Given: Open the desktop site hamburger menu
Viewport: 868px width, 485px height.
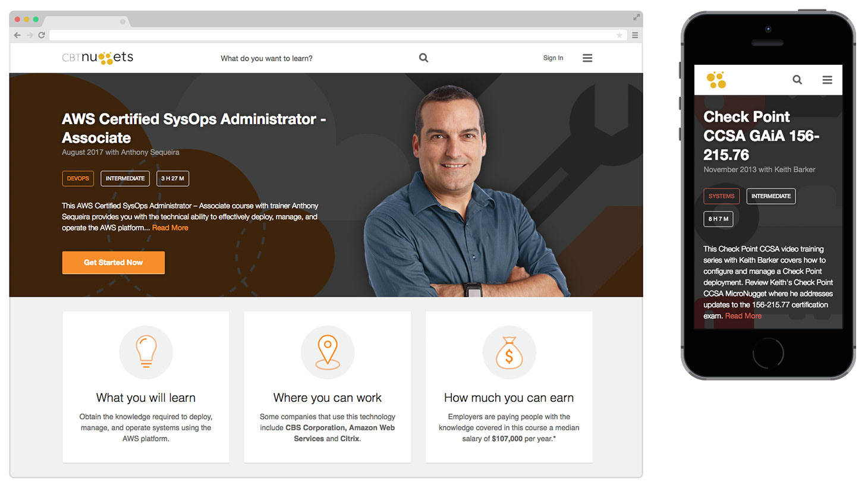Looking at the screenshot, I should 587,58.
